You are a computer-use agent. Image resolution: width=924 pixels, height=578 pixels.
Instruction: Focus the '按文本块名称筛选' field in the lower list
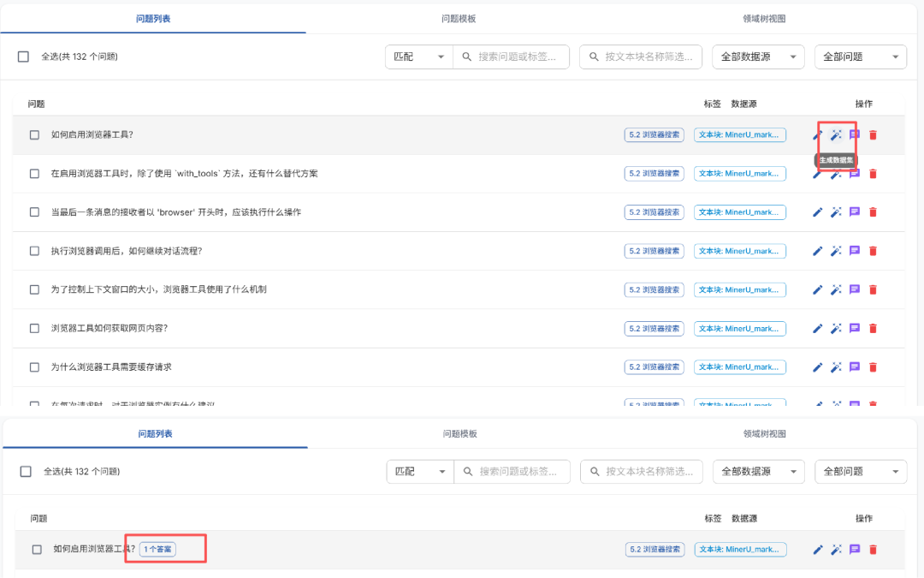[x=642, y=471]
